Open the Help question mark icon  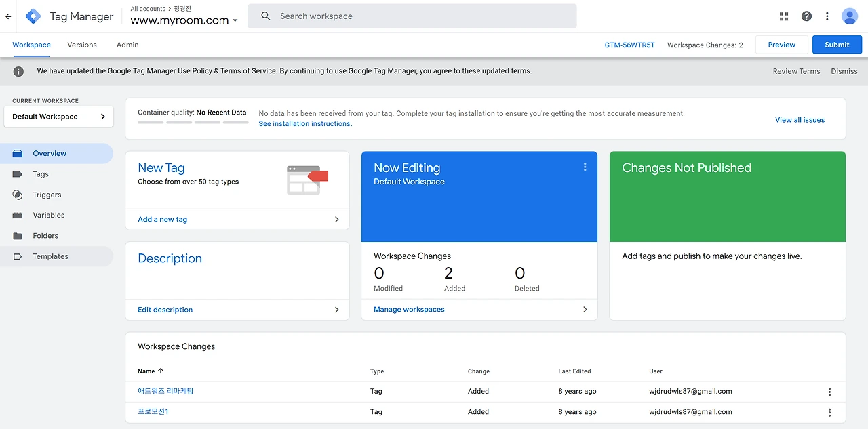(x=806, y=16)
